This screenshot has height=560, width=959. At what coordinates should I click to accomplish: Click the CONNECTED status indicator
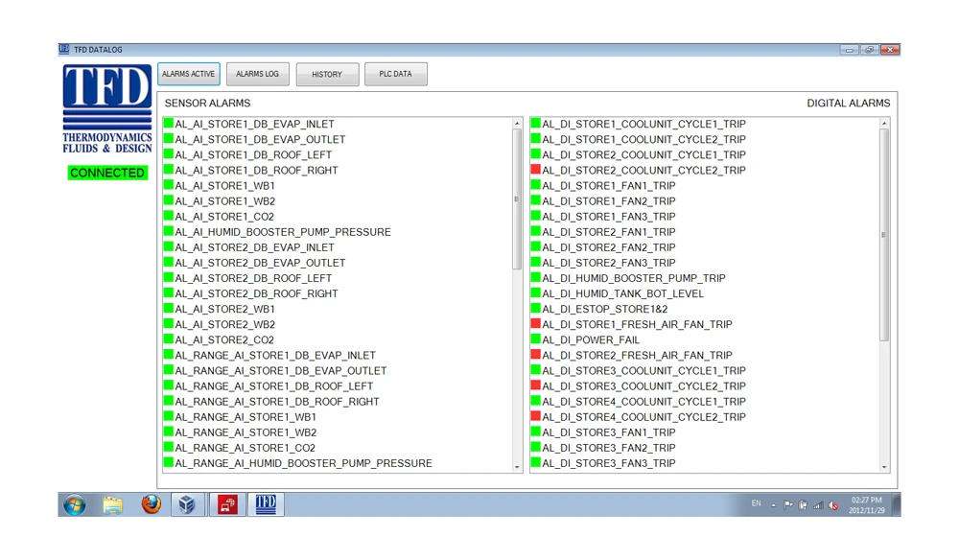107,174
